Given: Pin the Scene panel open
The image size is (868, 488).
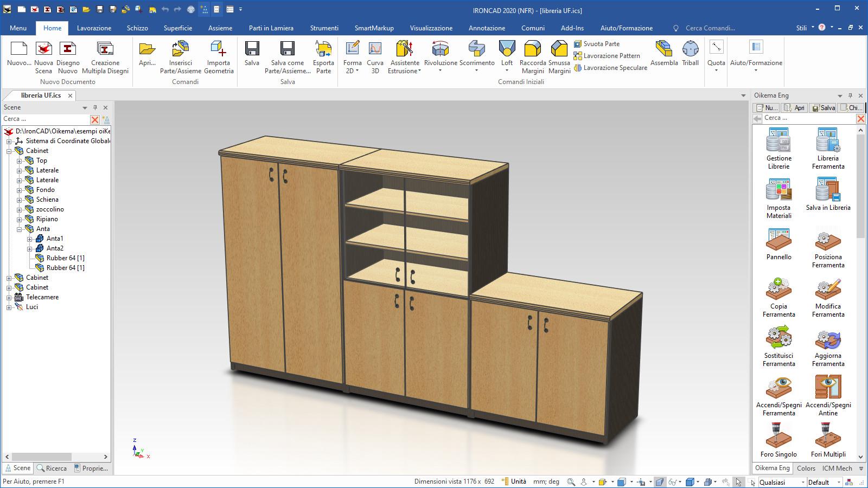Looking at the screenshot, I should coord(96,107).
